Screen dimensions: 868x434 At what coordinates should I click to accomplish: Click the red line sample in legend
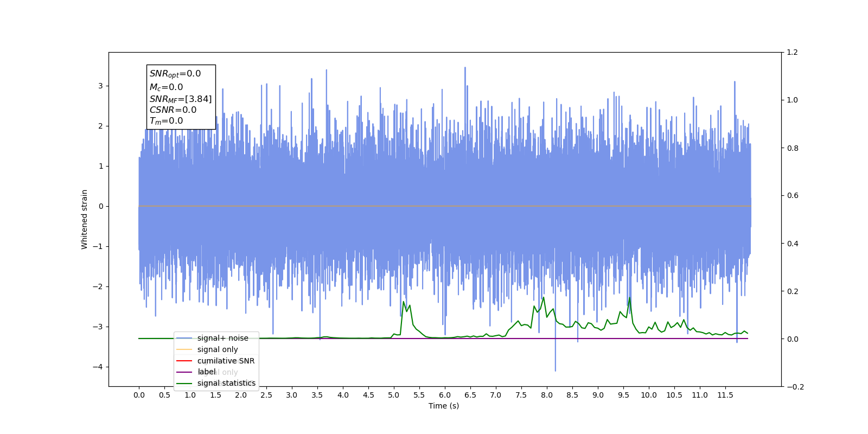[x=184, y=361]
